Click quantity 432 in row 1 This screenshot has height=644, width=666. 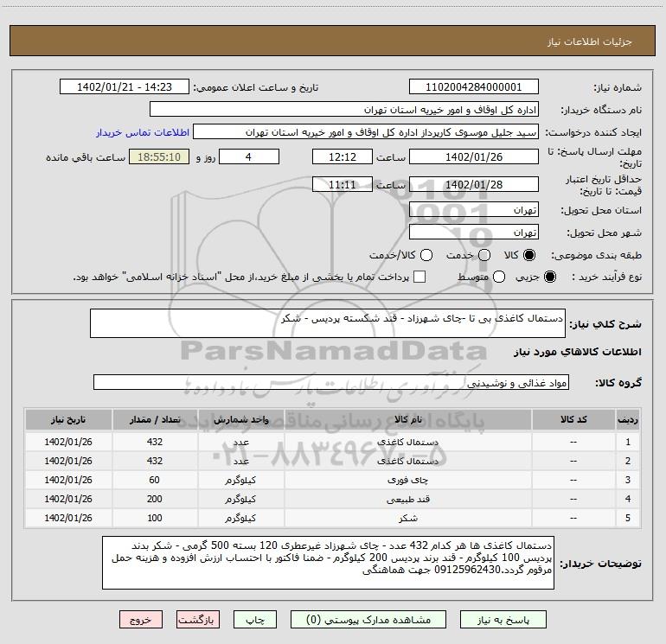[155, 442]
